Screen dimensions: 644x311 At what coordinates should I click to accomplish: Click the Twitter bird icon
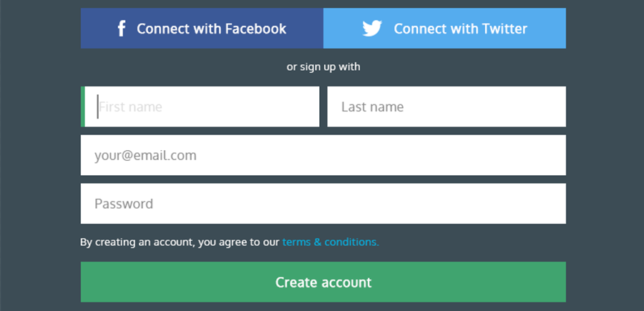coord(372,29)
